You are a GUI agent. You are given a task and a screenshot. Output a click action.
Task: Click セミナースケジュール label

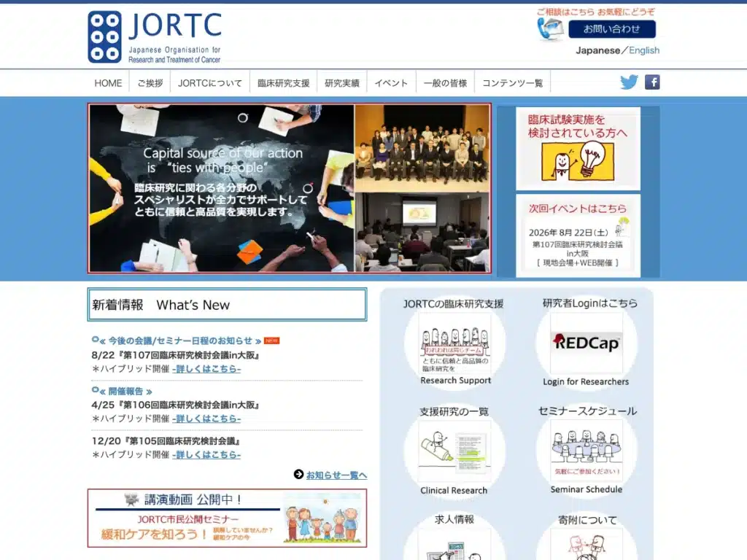(587, 411)
